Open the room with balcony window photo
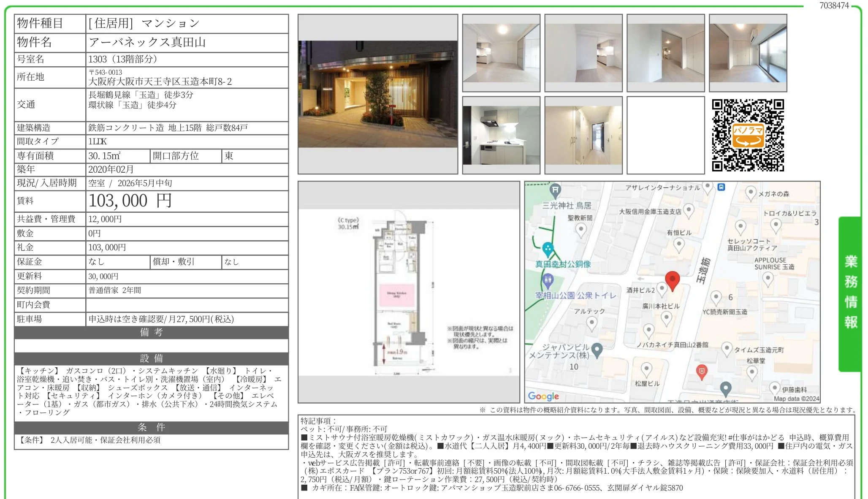The width and height of the screenshot is (868, 499). (748, 53)
